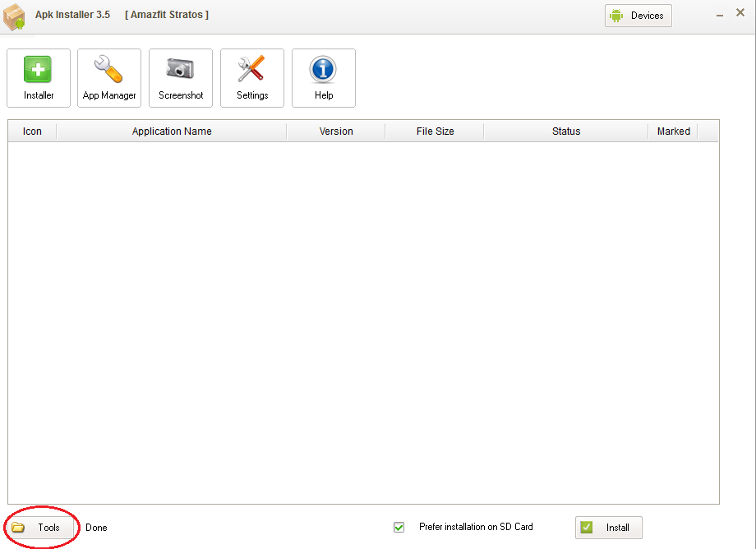The image size is (756, 549).
Task: Click the Apk Installer box logo
Action: click(x=14, y=17)
